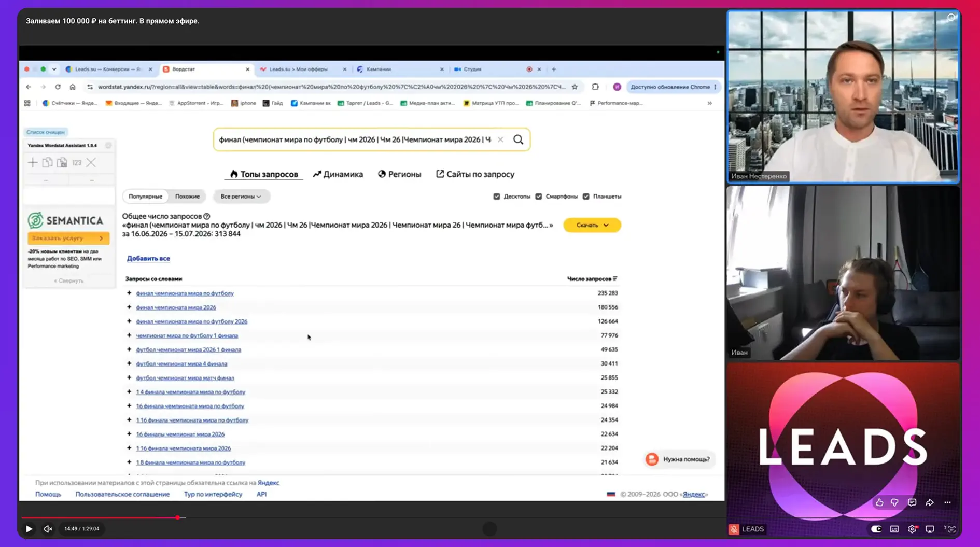Click Доступно обновление Chrome button
980x547 pixels.
(x=673, y=87)
